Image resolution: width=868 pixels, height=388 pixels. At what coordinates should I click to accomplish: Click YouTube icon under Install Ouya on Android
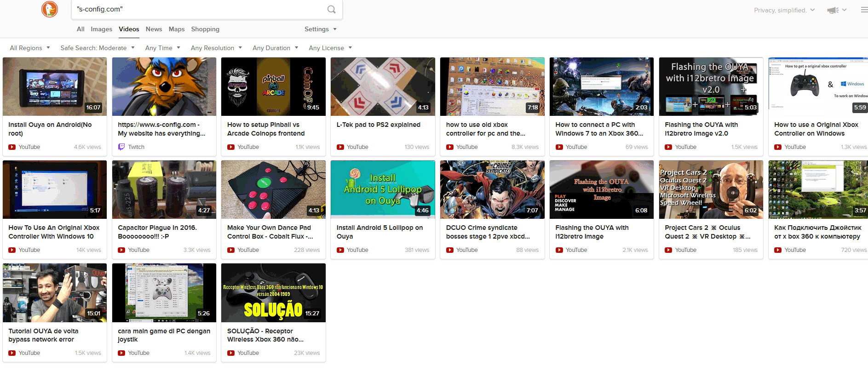point(12,147)
